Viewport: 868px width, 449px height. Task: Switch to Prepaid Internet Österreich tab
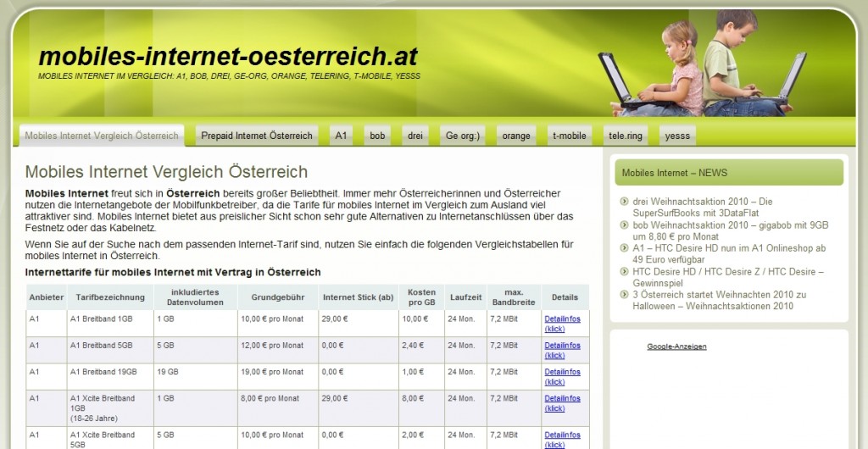click(x=257, y=136)
